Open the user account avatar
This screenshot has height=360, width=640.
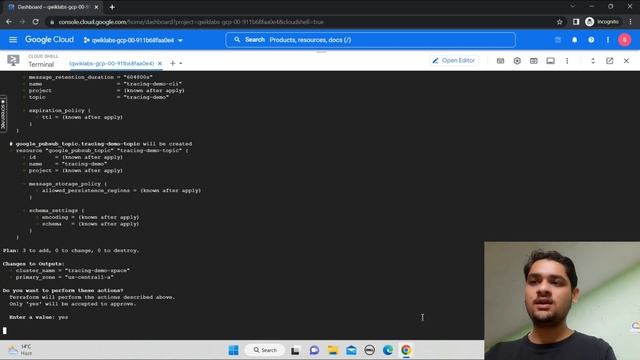(624, 40)
